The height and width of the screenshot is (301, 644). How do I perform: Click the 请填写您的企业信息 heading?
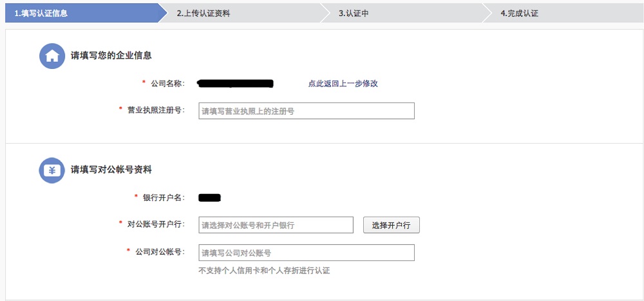(x=111, y=56)
